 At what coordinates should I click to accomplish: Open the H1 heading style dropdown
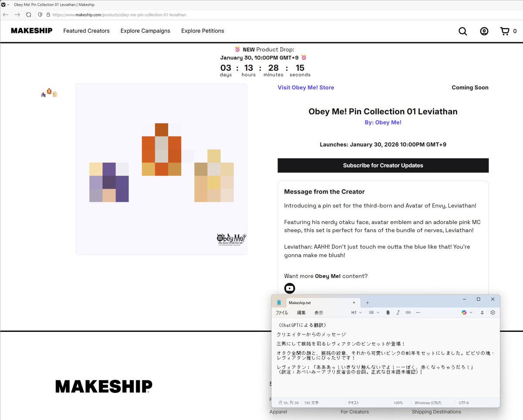coord(356,312)
